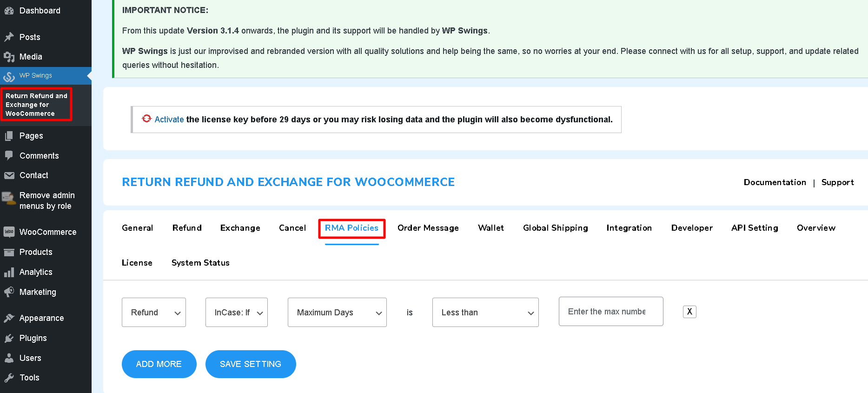Viewport: 868px width, 393px height.
Task: Open the API Setting tab
Action: click(x=755, y=228)
